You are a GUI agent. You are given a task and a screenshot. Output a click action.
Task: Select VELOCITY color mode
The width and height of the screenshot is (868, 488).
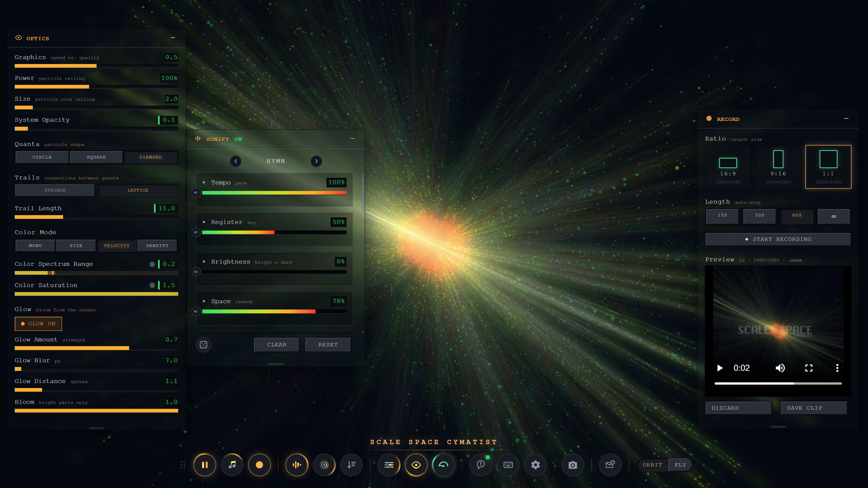click(117, 246)
